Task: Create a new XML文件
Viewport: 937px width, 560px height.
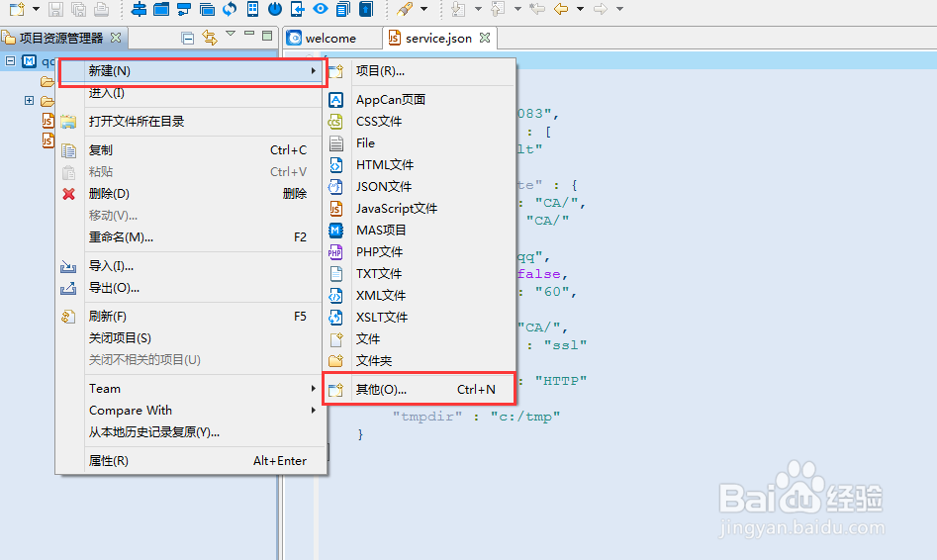Action: (x=421, y=295)
